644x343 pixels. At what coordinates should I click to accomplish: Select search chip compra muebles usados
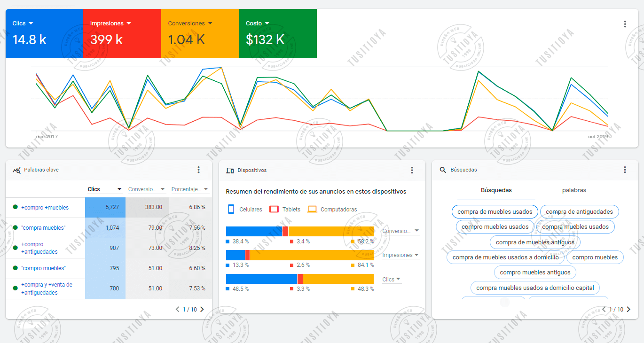coord(575,226)
